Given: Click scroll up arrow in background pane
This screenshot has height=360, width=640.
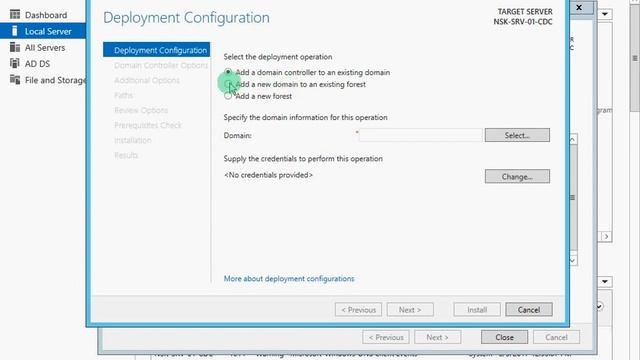Looking at the screenshot, I should (572, 140).
